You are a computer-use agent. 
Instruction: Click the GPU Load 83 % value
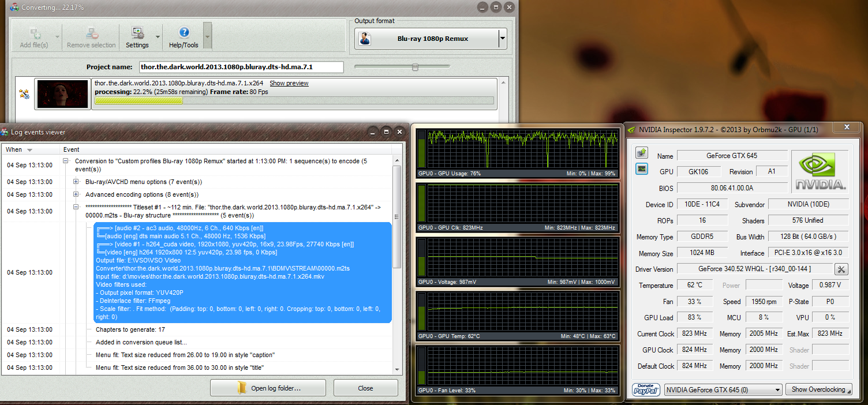694,317
